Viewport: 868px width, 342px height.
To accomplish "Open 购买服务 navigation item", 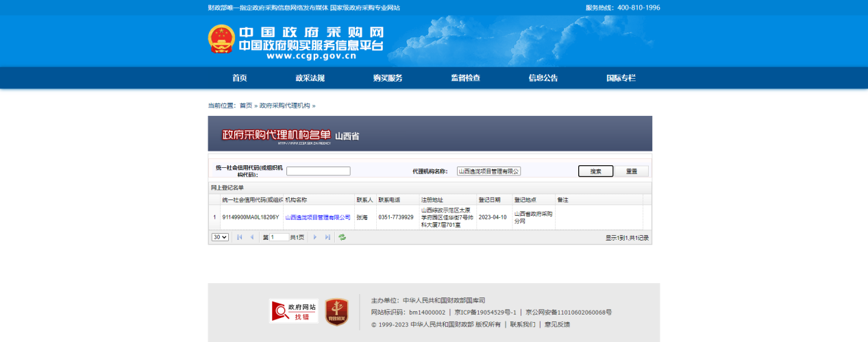I will [x=388, y=78].
